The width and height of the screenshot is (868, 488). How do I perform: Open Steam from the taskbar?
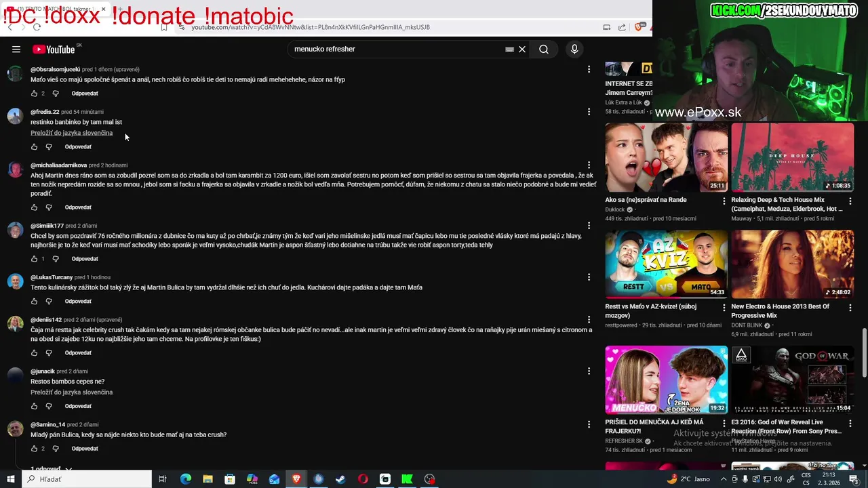pyautogui.click(x=340, y=479)
